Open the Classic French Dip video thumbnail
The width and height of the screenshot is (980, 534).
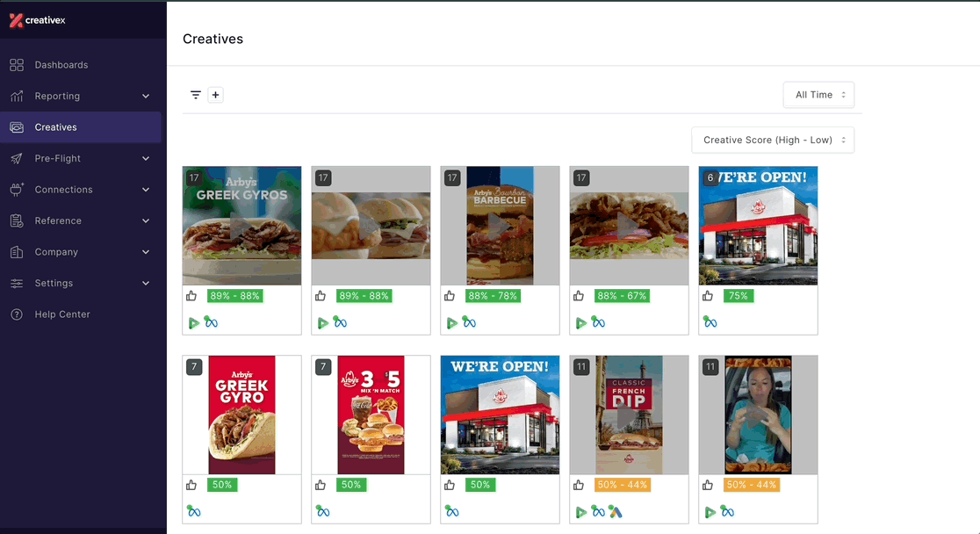629,415
